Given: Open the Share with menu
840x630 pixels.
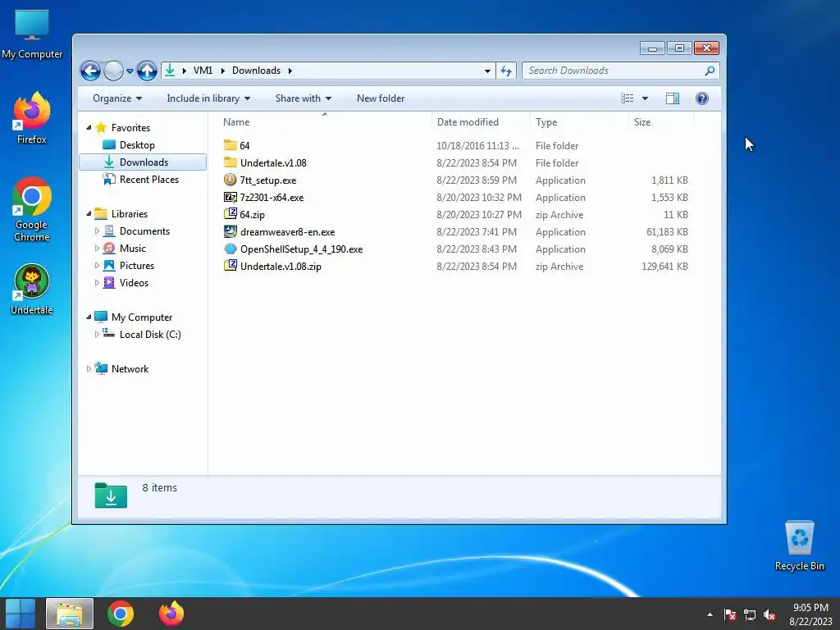Looking at the screenshot, I should click(304, 98).
